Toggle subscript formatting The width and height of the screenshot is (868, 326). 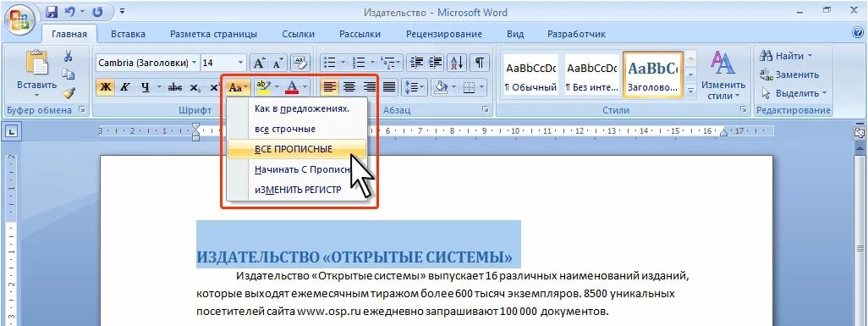[195, 87]
